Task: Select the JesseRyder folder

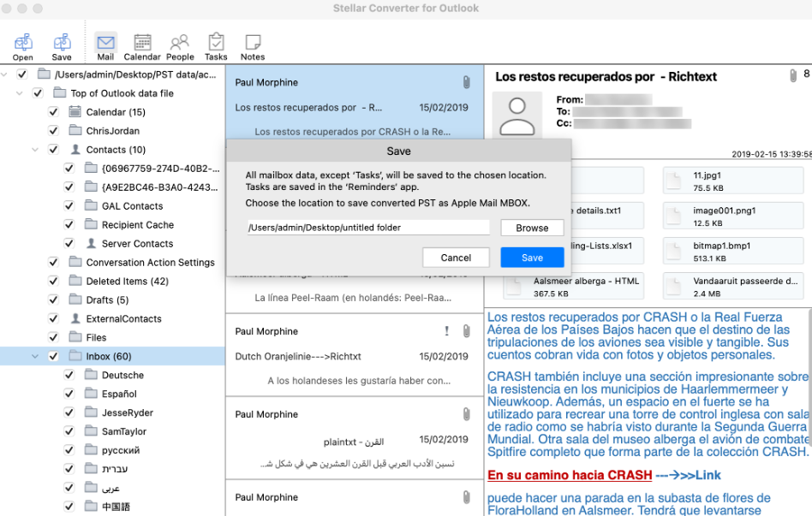Action: click(x=128, y=412)
